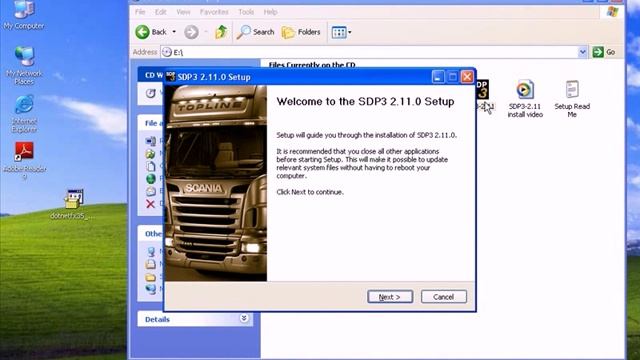This screenshot has height=360, width=640.
Task: Go back in Explorer window
Action: (x=151, y=32)
